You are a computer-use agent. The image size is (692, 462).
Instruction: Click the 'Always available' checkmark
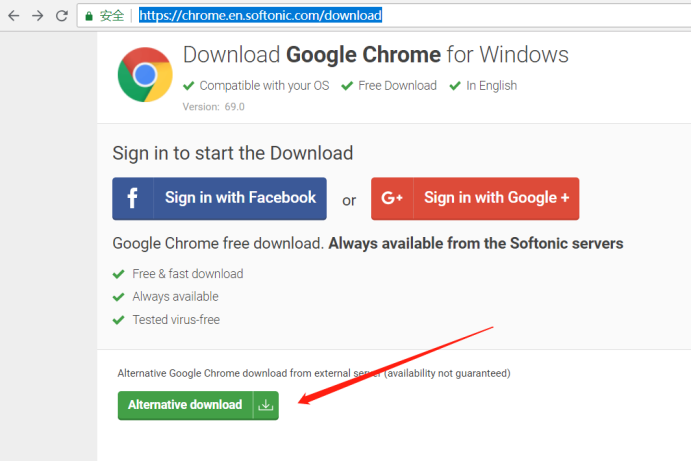click(120, 297)
